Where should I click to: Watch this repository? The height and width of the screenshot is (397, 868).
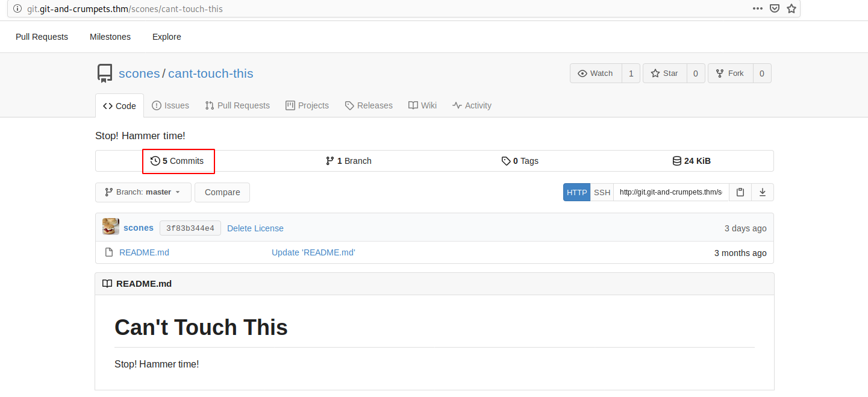[596, 73]
